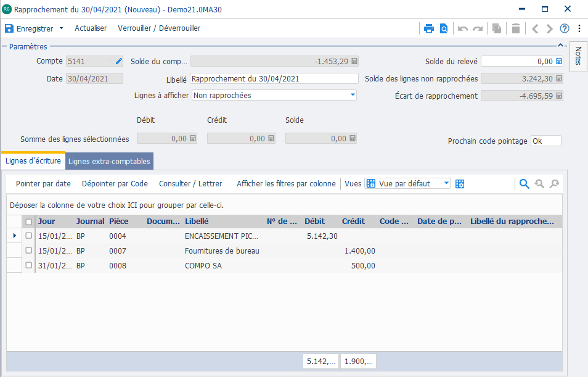Click calculator icon in Solde des lignes non rapprochées
The image size is (588, 377).
click(x=559, y=78)
